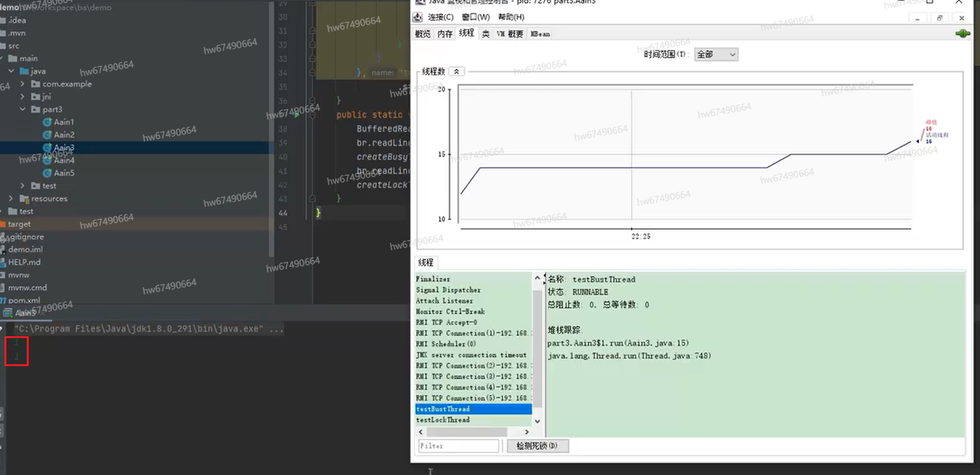Open the 时间范围 time range dropdown

coord(716,55)
